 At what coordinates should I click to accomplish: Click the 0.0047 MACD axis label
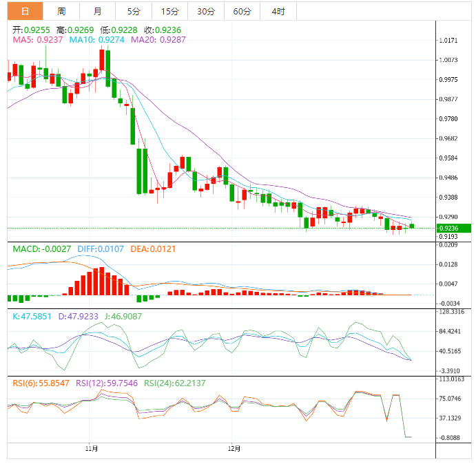click(x=448, y=284)
